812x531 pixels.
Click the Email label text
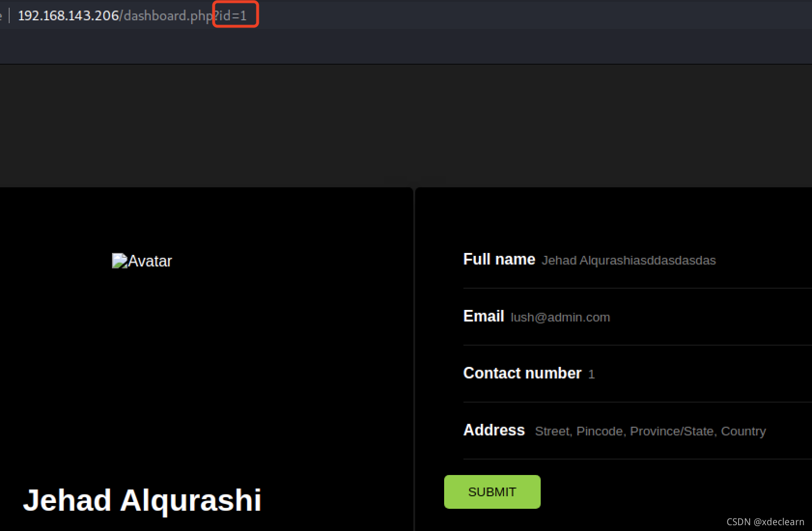[x=484, y=316]
